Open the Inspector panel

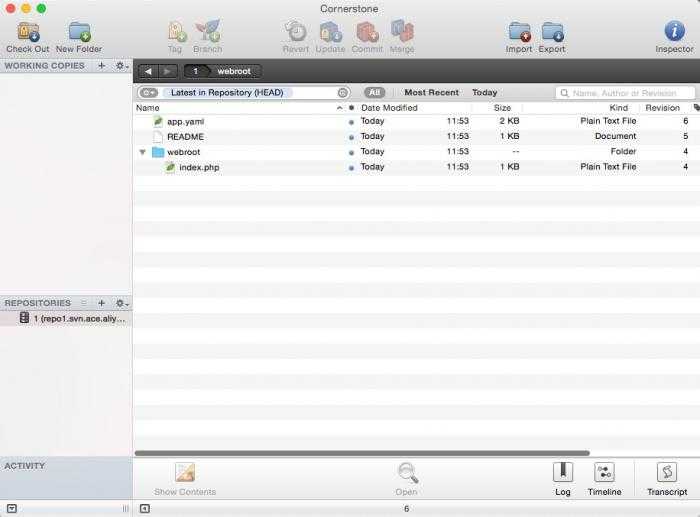pos(674,31)
